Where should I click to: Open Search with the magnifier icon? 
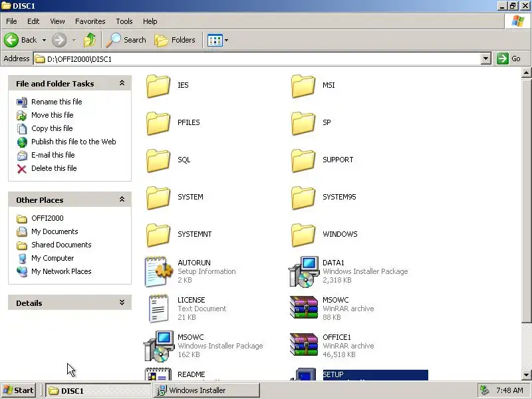(126, 40)
